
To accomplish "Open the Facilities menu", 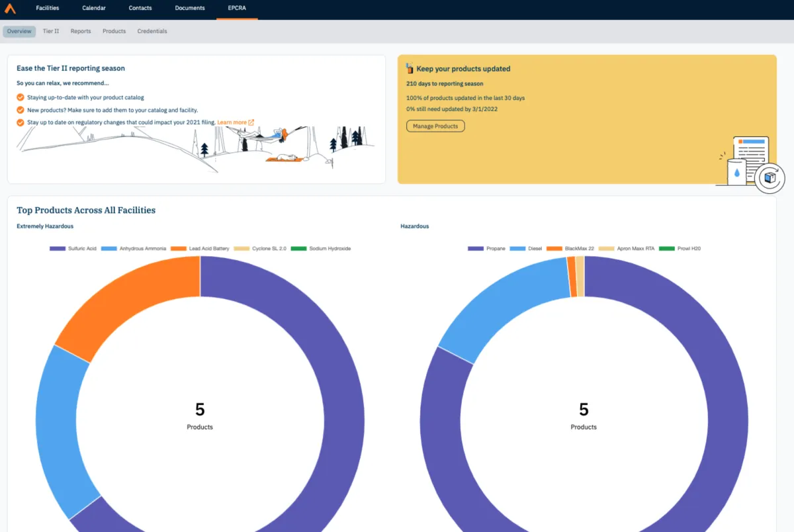I will [47, 8].
